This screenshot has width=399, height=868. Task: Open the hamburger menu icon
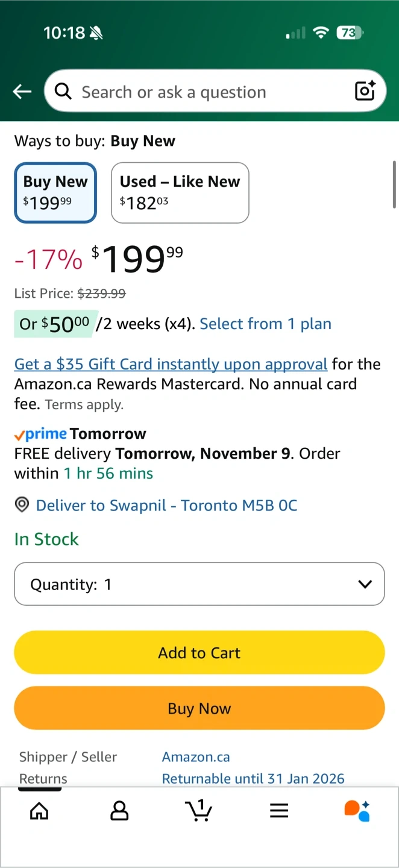(x=279, y=810)
